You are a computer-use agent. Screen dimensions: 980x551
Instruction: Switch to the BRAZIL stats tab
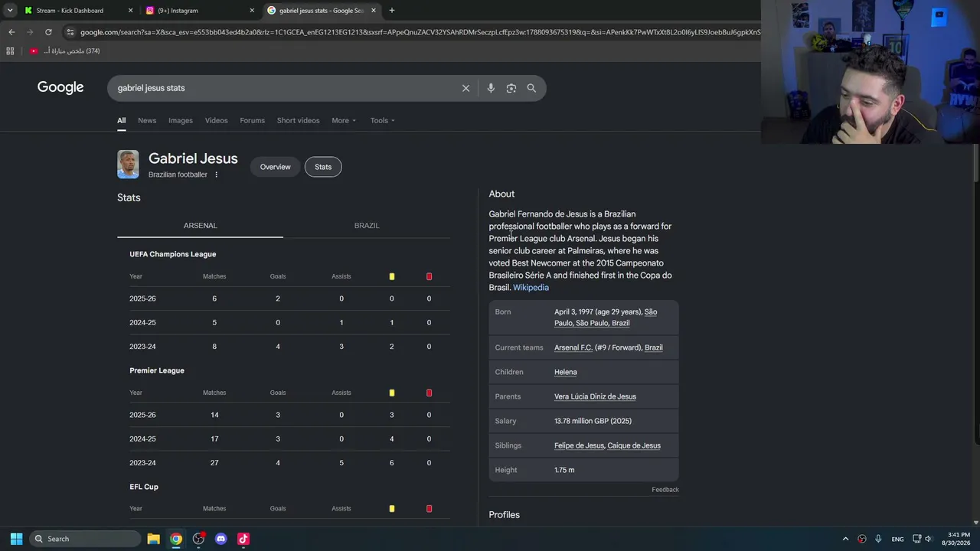click(x=367, y=226)
